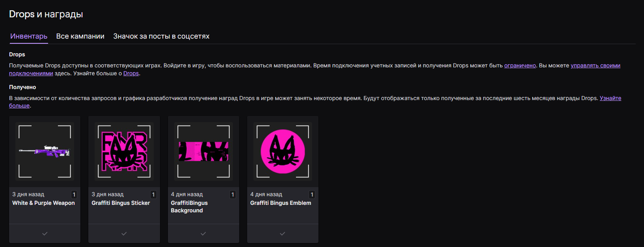The height and width of the screenshot is (247, 644).
Task: Select the Graffiti Bingus Emblem image
Action: (x=283, y=151)
